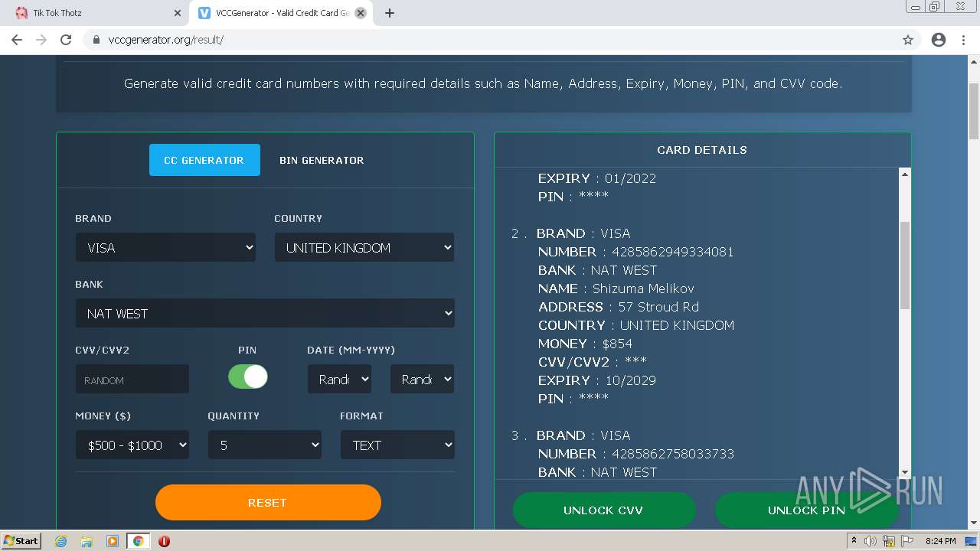This screenshot has width=980, height=551.
Task: Reload the page with the refresh icon
Action: (66, 40)
